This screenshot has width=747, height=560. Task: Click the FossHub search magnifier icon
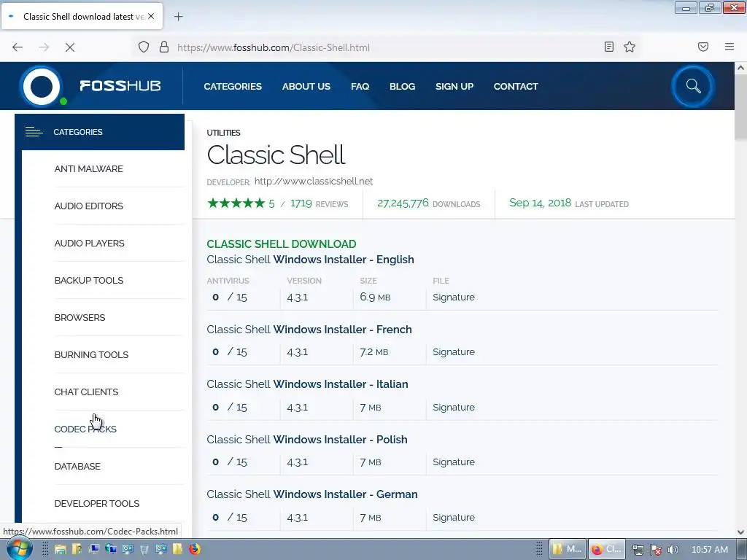pos(693,86)
